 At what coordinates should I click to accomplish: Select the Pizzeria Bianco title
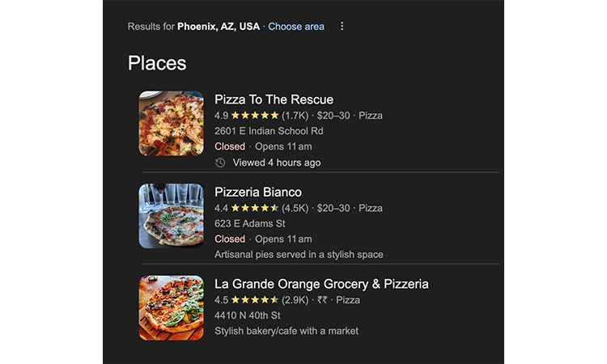257,192
